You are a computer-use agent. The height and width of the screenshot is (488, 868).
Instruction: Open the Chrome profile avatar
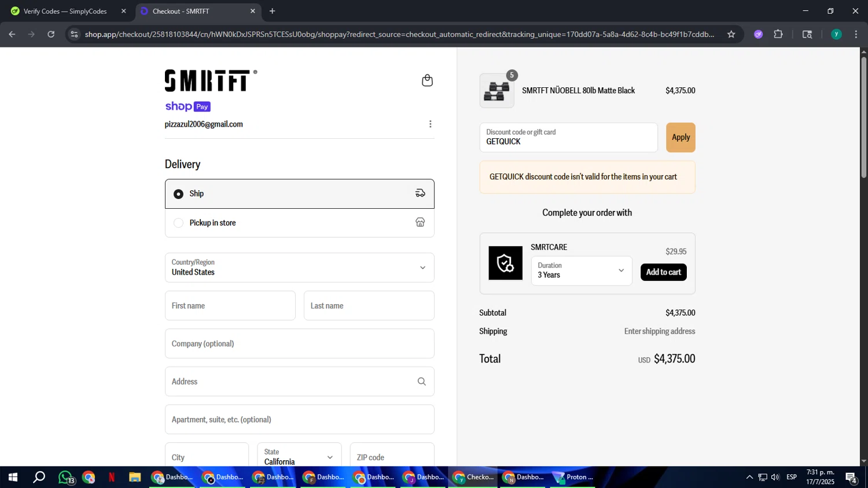point(836,34)
